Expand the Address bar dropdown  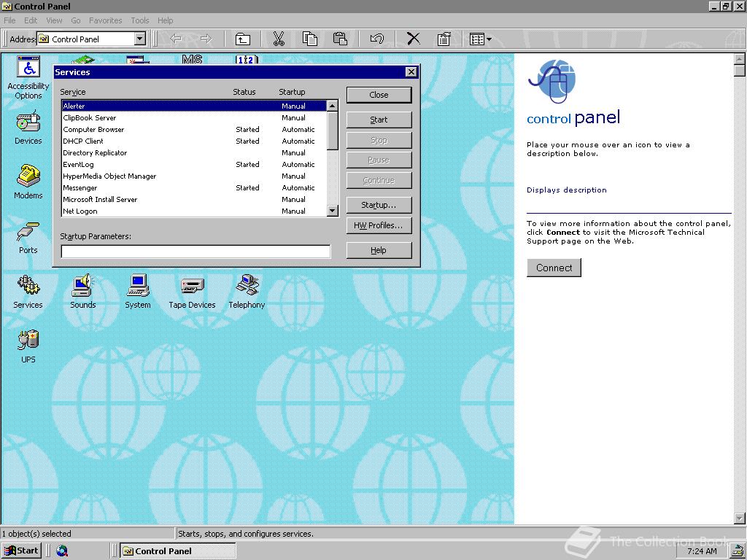pos(139,39)
